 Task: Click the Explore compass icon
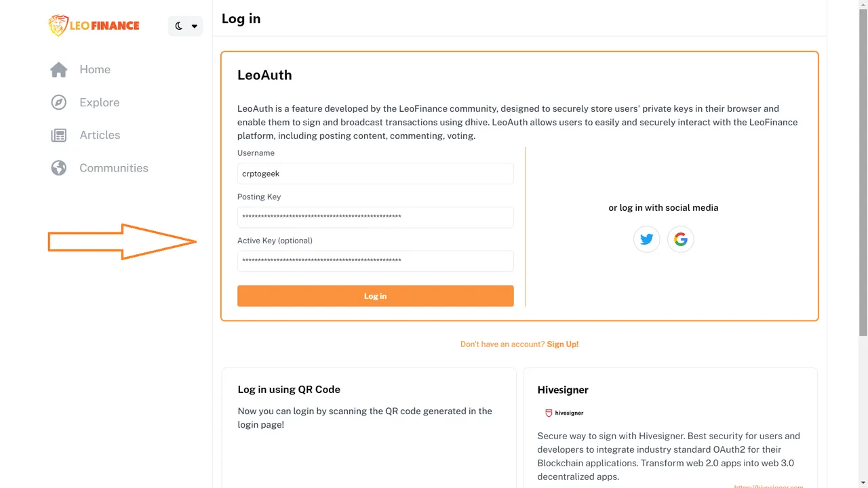click(59, 102)
